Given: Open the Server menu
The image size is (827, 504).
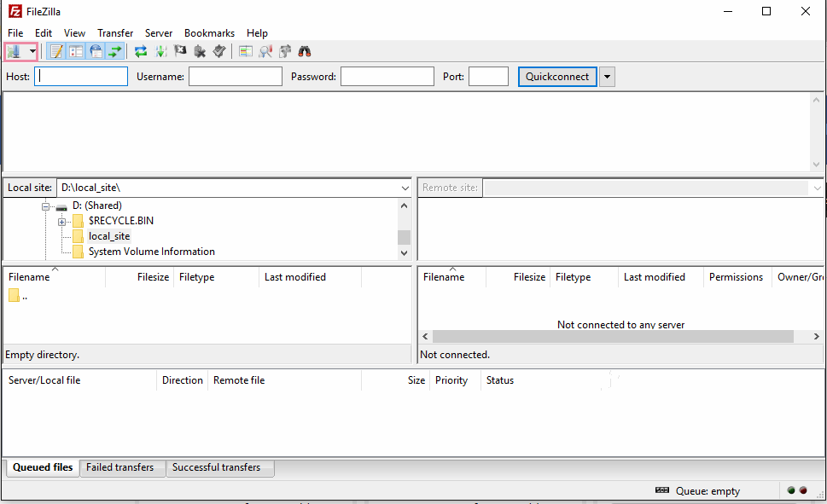Looking at the screenshot, I should (x=159, y=32).
